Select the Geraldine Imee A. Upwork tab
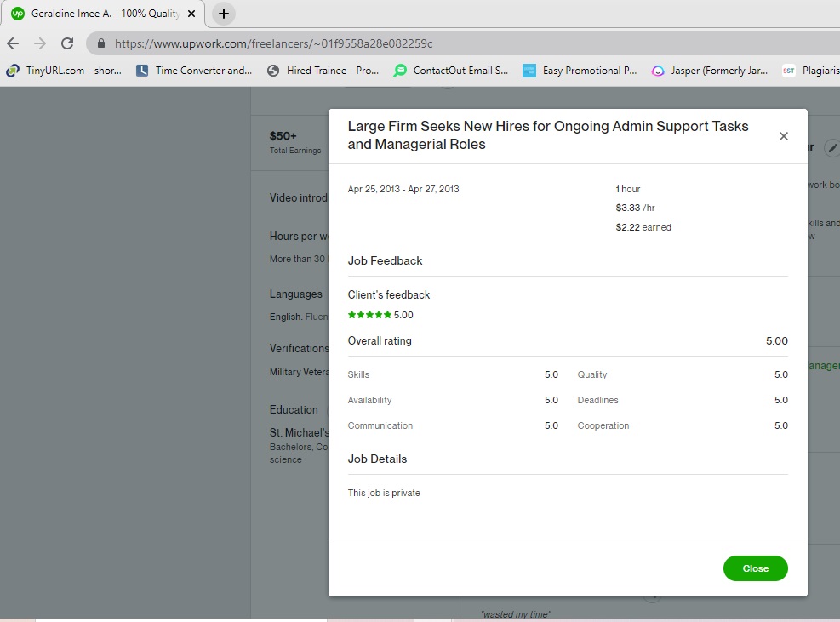 point(103,14)
